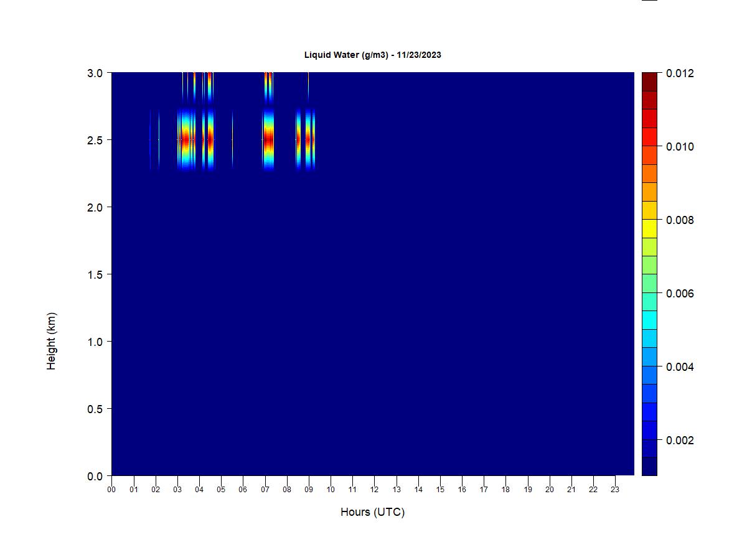Click the dark navy swatch at colorbar bottom
Viewport: 747px width, 560px height.
tap(649, 466)
